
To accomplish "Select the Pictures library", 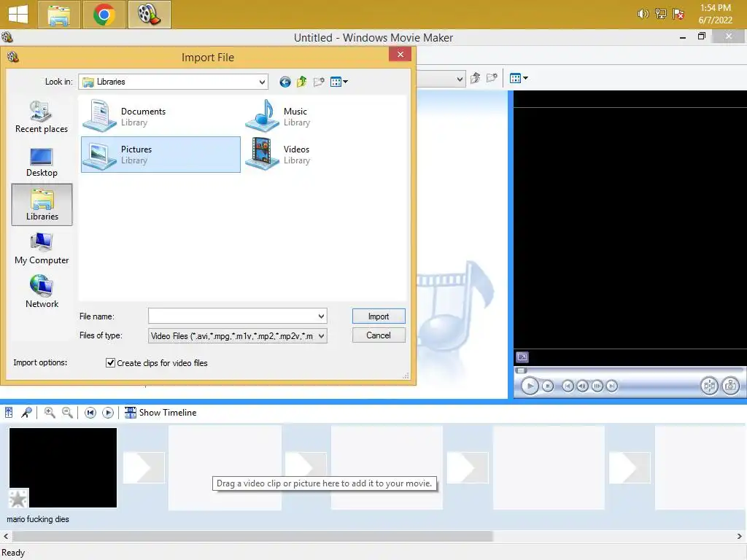I will (x=160, y=155).
